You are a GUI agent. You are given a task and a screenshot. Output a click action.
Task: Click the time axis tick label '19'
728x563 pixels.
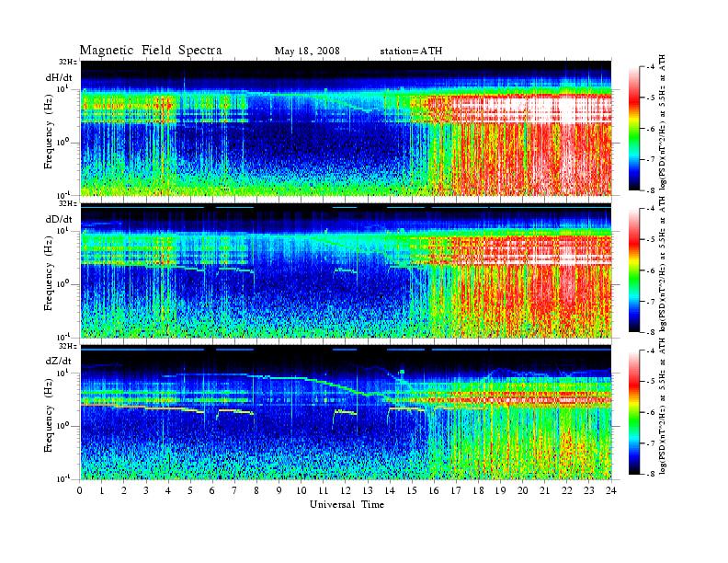[x=500, y=490]
